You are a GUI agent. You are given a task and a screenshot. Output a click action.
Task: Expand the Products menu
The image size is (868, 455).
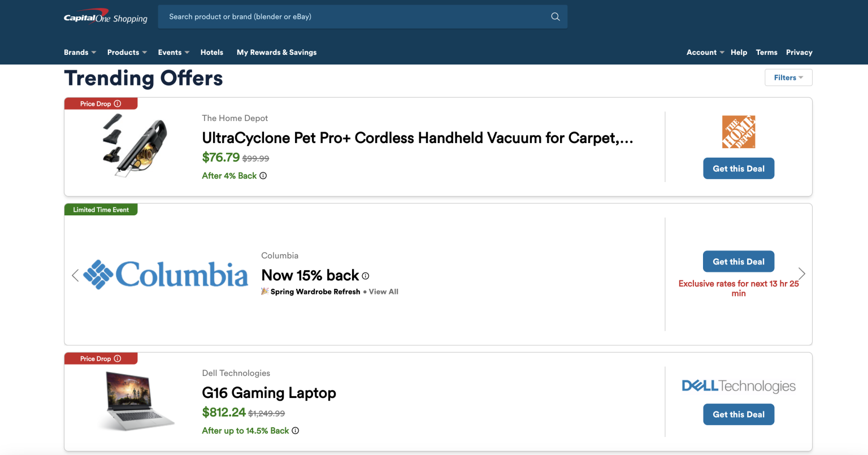tap(127, 52)
